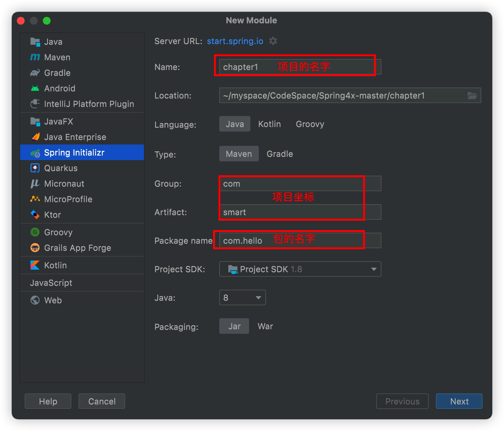Select Android in the module list

[x=82, y=88]
